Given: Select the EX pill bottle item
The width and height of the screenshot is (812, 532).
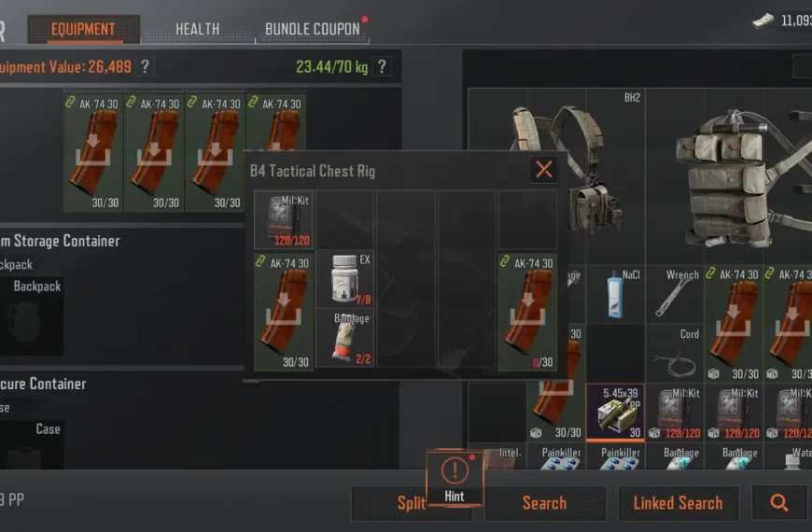Looking at the screenshot, I should [x=344, y=279].
